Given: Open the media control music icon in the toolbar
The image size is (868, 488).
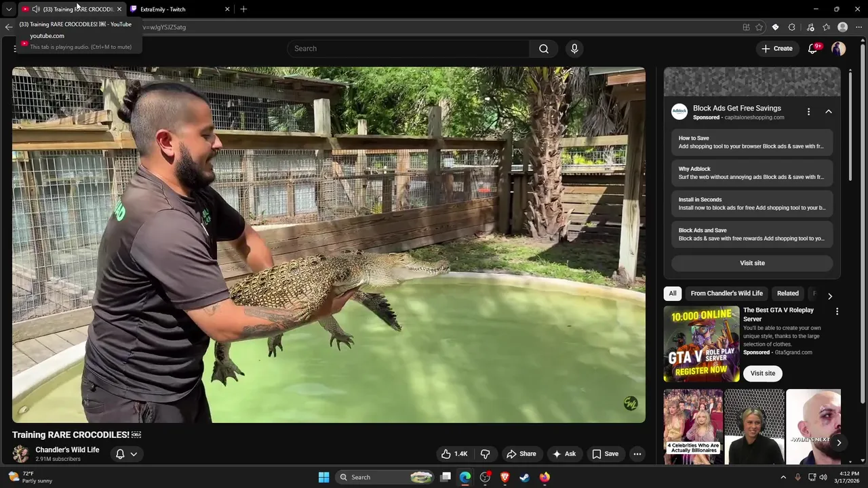Looking at the screenshot, I should (810, 27).
